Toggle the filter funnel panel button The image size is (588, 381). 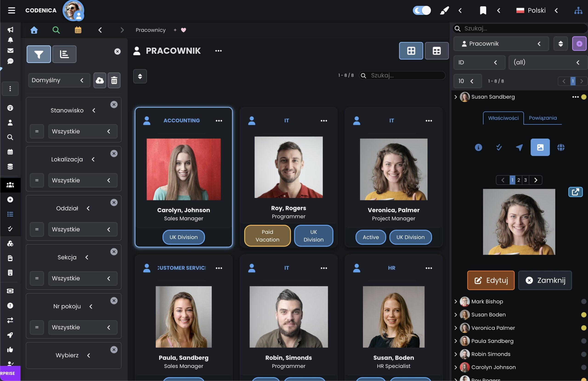click(39, 54)
